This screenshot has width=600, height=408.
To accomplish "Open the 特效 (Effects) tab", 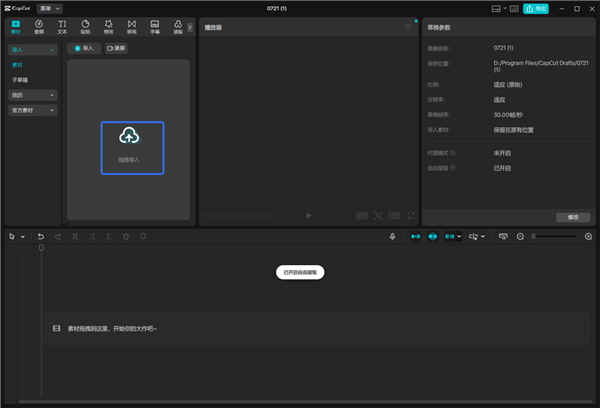I will (109, 26).
